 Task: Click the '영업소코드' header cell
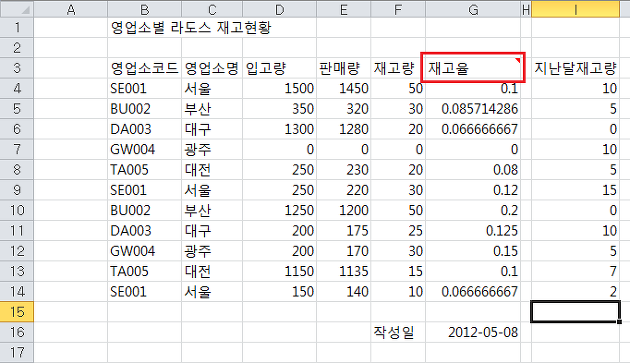[145, 68]
